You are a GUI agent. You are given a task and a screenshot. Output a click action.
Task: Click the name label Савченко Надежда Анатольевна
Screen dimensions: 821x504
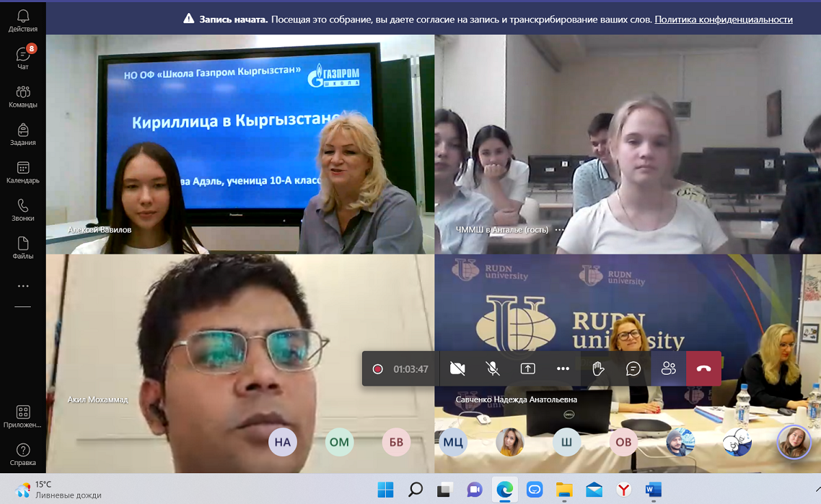click(517, 399)
